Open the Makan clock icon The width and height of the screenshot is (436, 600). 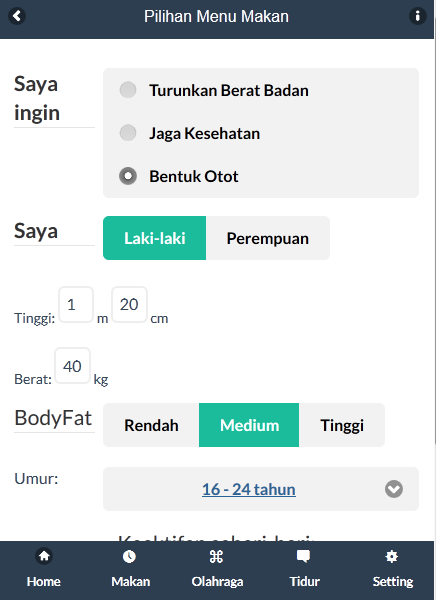[x=129, y=556]
